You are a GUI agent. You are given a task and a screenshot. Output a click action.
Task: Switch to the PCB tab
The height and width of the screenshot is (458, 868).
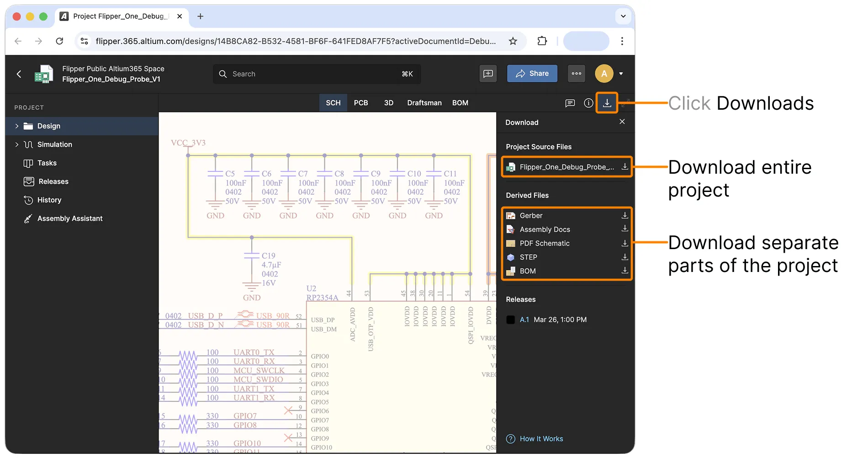[361, 103]
